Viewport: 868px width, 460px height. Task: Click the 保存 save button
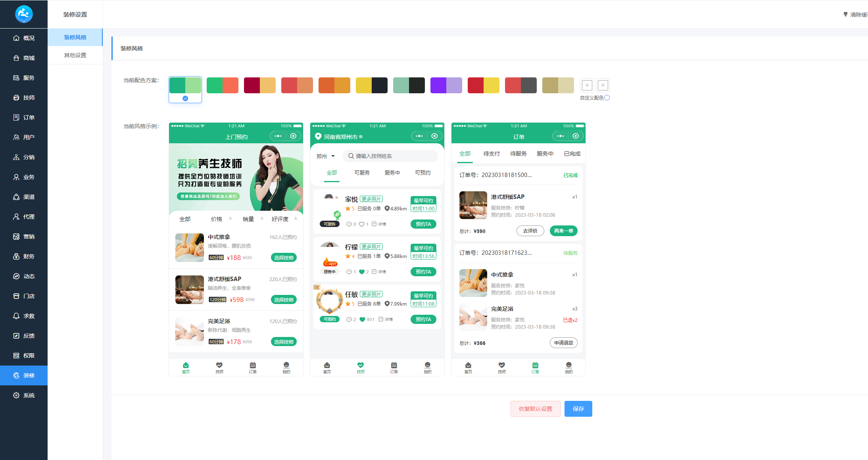(x=578, y=408)
